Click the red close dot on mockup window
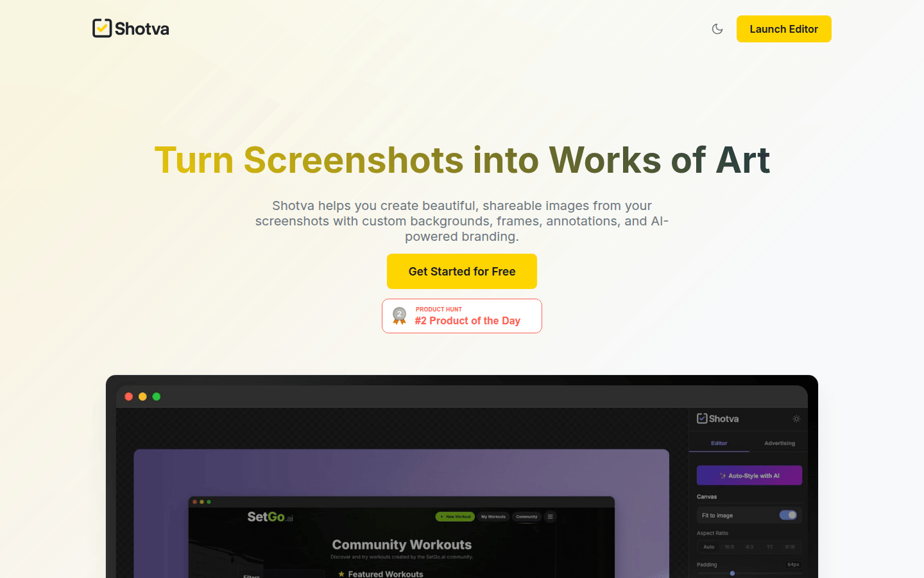The height and width of the screenshot is (578, 924). click(x=128, y=396)
